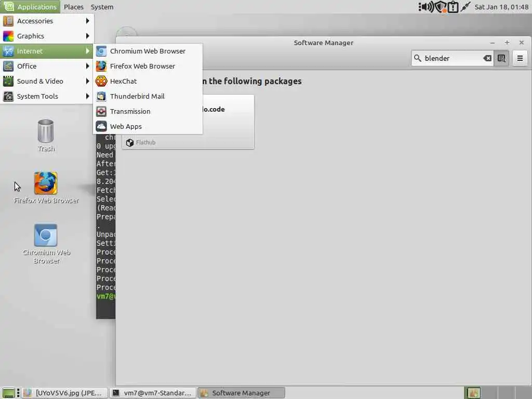
Task: Open Trash on the desktop
Action: click(46, 136)
